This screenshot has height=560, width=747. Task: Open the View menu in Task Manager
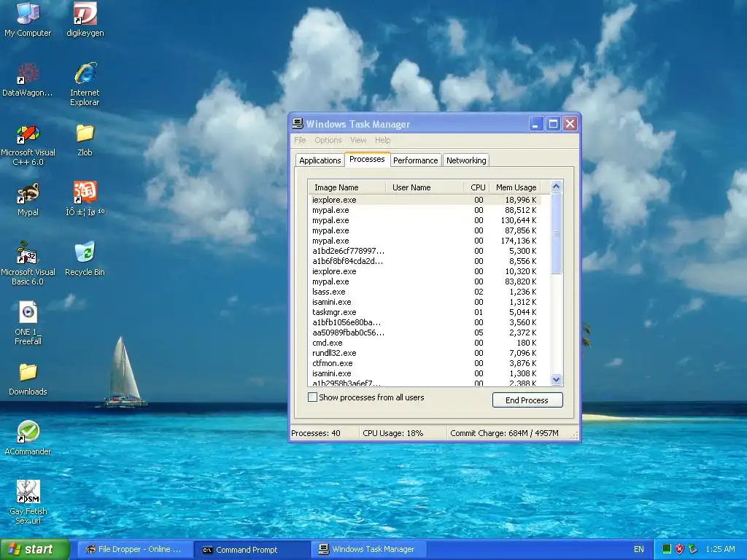click(358, 140)
